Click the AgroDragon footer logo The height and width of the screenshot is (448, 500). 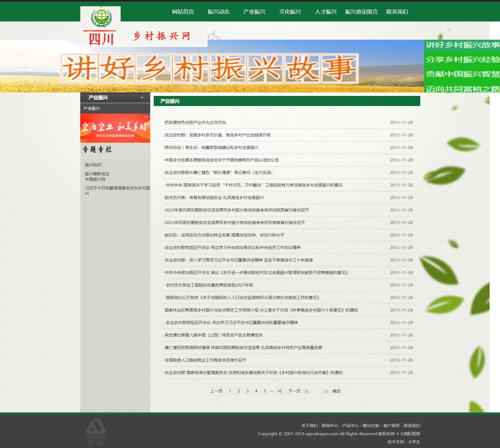click(96, 432)
